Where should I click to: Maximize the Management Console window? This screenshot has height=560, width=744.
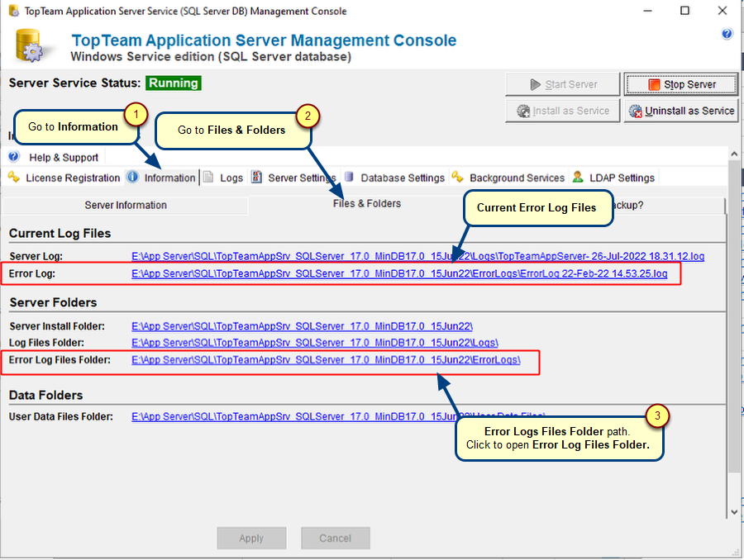684,11
